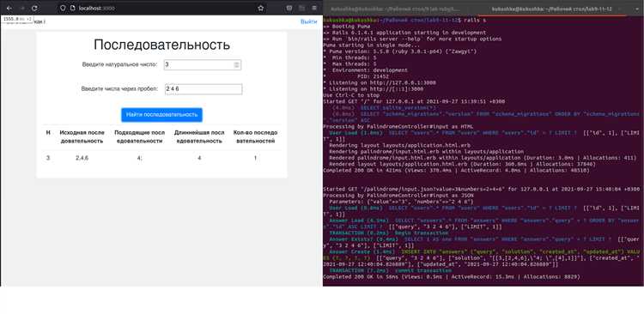The image size is (644, 314).
Task: Open the Pocket save icon in toolbar
Action: click(289, 8)
